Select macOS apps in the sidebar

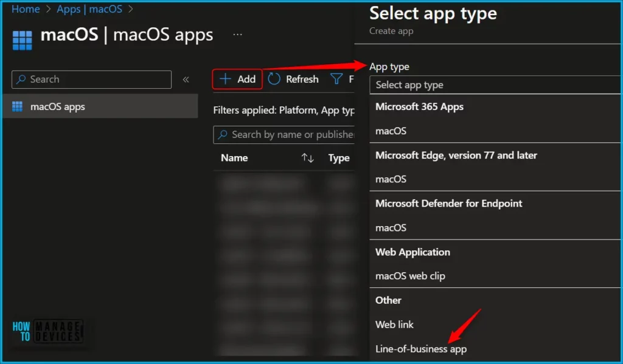[100, 106]
